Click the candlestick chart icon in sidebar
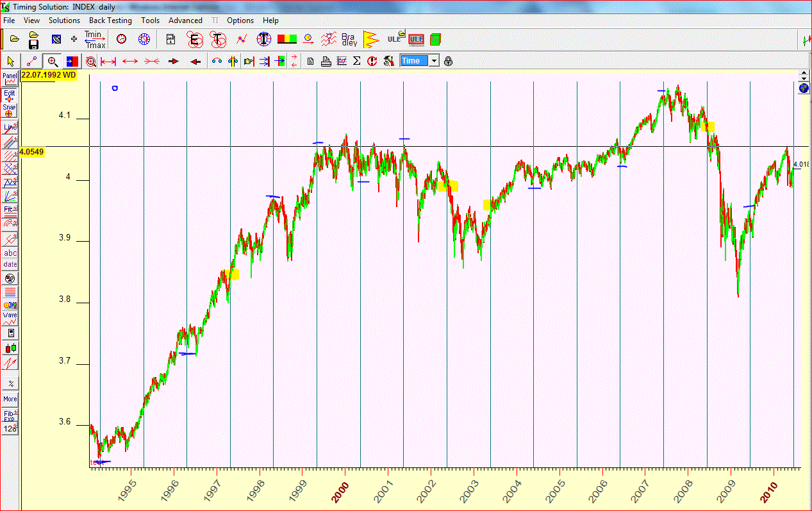Image resolution: width=812 pixels, height=511 pixels. point(10,349)
